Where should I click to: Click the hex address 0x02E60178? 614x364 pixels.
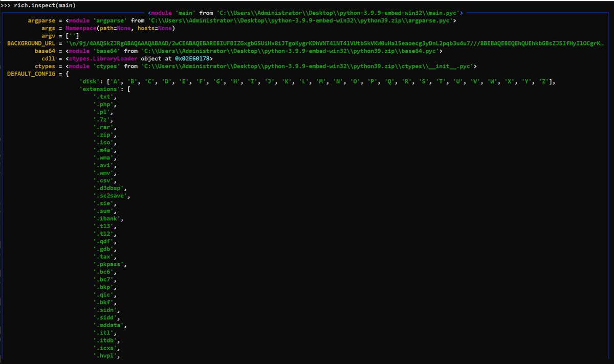point(192,59)
